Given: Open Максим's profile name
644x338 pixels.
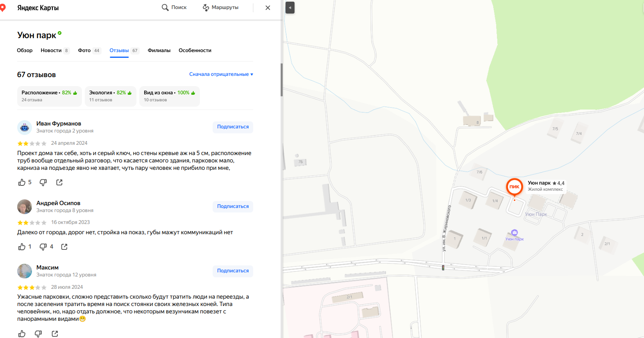Looking at the screenshot, I should (x=48, y=267).
